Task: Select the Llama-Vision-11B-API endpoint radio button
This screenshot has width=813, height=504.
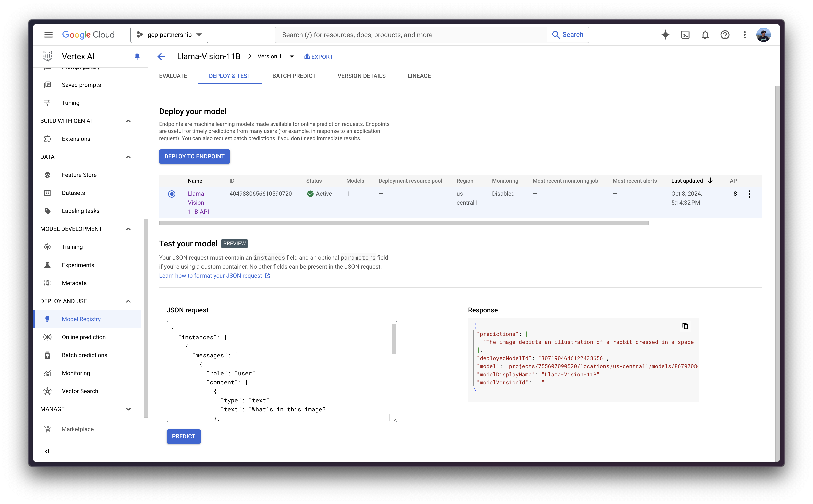Action: pos(172,194)
